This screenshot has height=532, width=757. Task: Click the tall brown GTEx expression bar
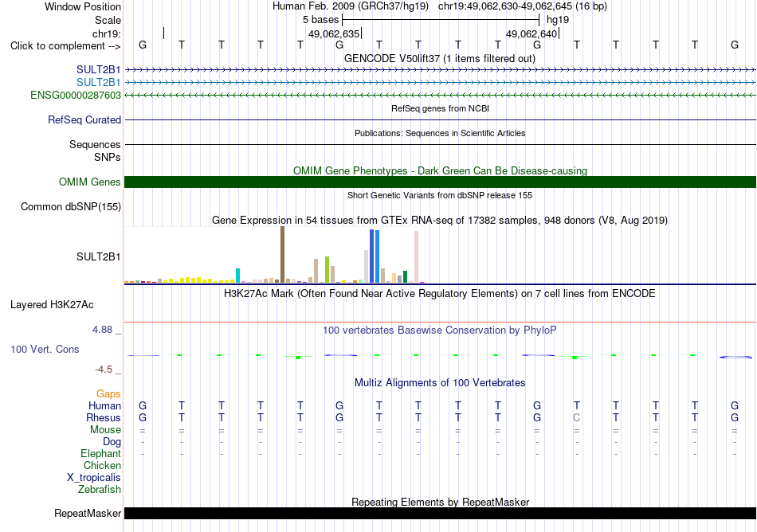[282, 254]
